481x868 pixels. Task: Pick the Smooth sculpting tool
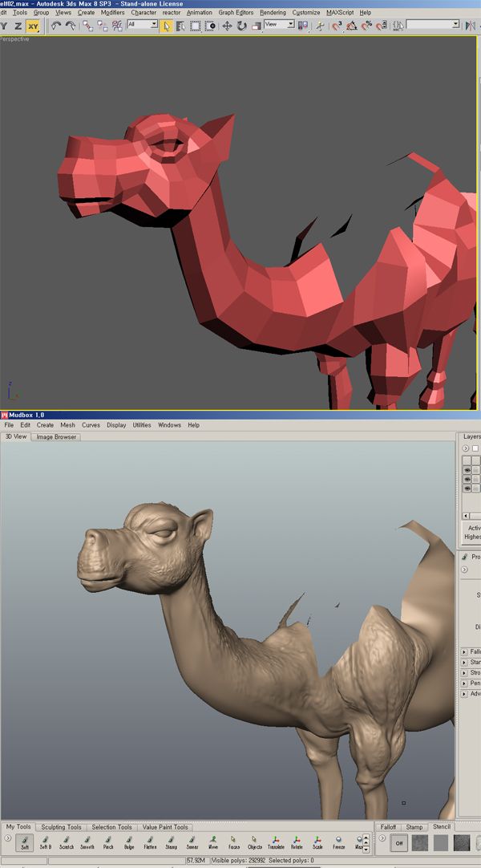87,842
